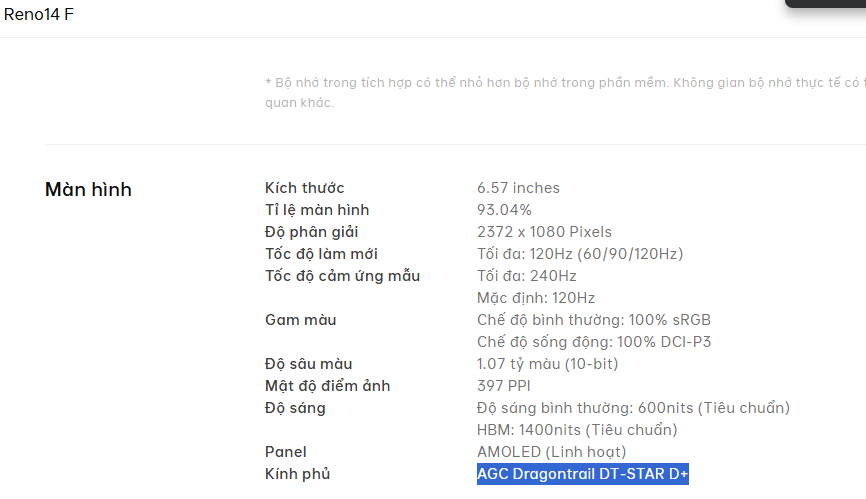This screenshot has width=866, height=499.
Task: Click the Mặc định: 120Hz text
Action: pos(536,298)
